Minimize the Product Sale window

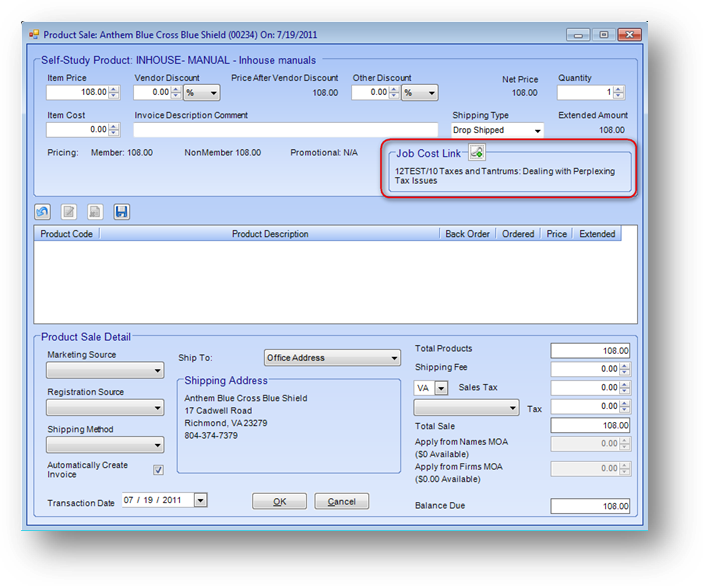coord(578,35)
